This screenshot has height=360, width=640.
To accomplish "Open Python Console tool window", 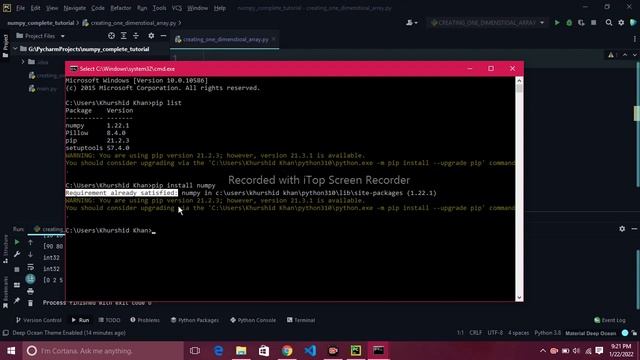I will pyautogui.click(x=253, y=320).
